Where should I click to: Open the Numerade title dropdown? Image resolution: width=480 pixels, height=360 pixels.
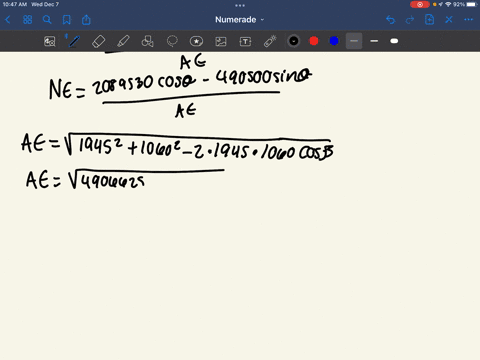point(239,20)
